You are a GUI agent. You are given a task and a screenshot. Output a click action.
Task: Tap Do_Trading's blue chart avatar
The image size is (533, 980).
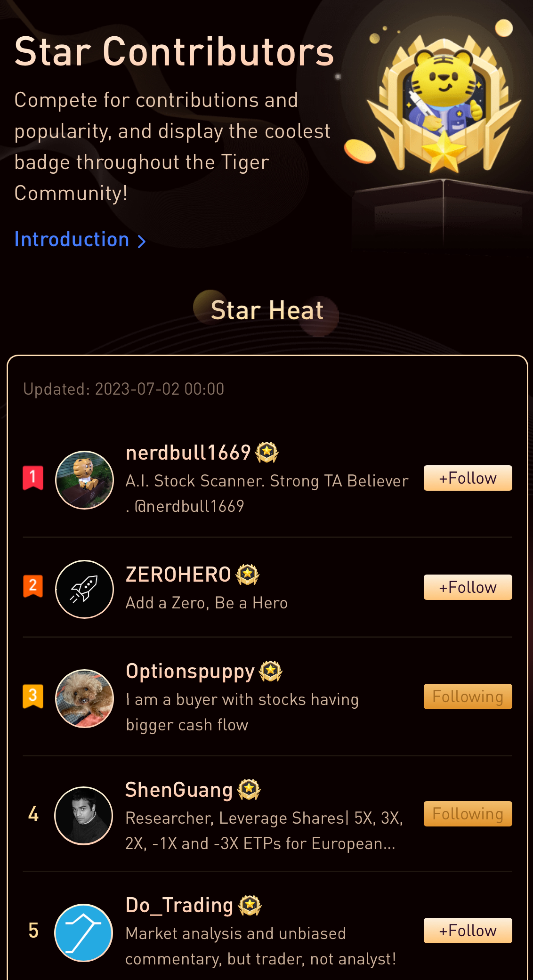click(84, 933)
